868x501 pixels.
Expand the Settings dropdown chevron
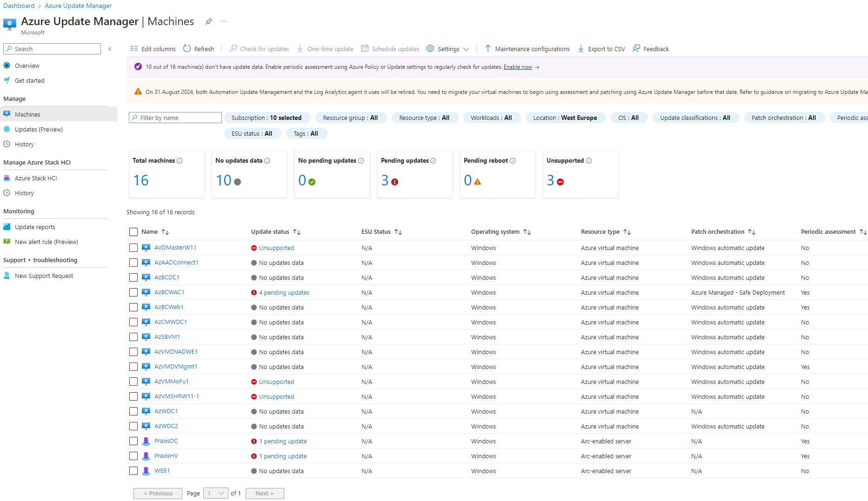[466, 49]
